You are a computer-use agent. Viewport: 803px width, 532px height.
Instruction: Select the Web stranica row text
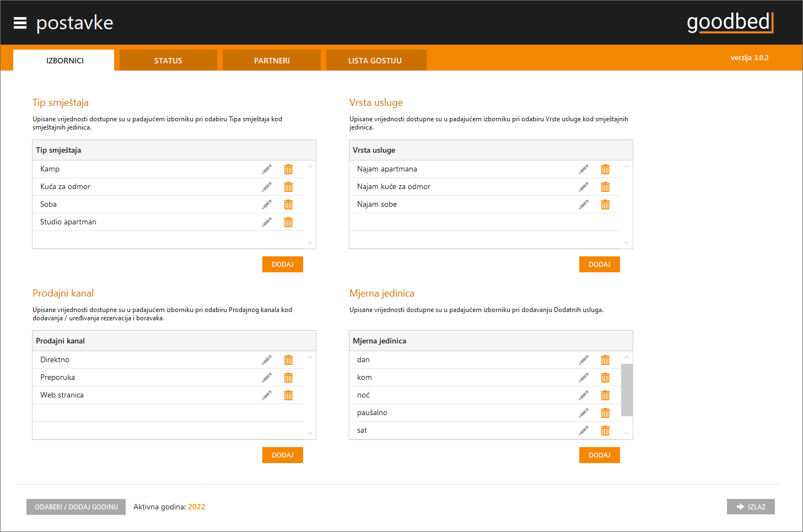[x=62, y=395]
